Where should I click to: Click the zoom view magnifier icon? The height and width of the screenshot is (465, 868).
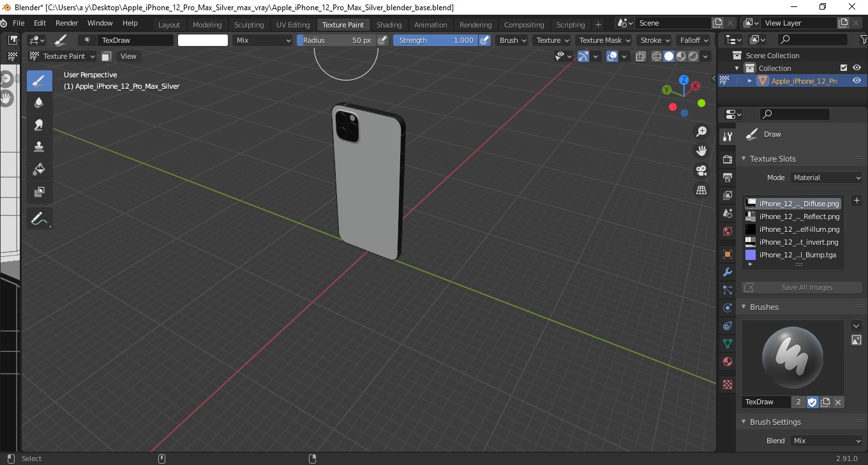tap(701, 132)
